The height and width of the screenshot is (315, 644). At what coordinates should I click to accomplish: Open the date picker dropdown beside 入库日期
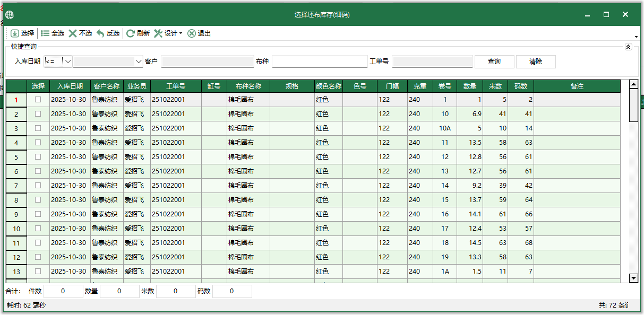pyautogui.click(x=138, y=61)
